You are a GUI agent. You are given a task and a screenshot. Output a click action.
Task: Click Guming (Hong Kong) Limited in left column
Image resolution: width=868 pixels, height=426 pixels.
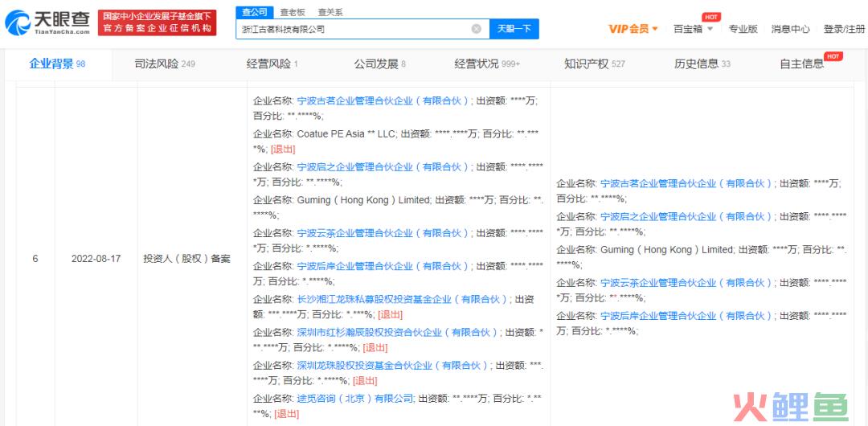coord(364,200)
